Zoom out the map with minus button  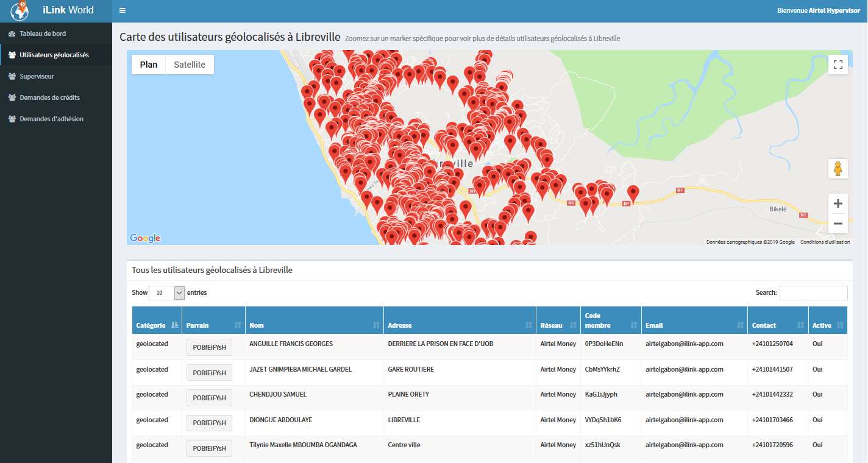coord(838,224)
